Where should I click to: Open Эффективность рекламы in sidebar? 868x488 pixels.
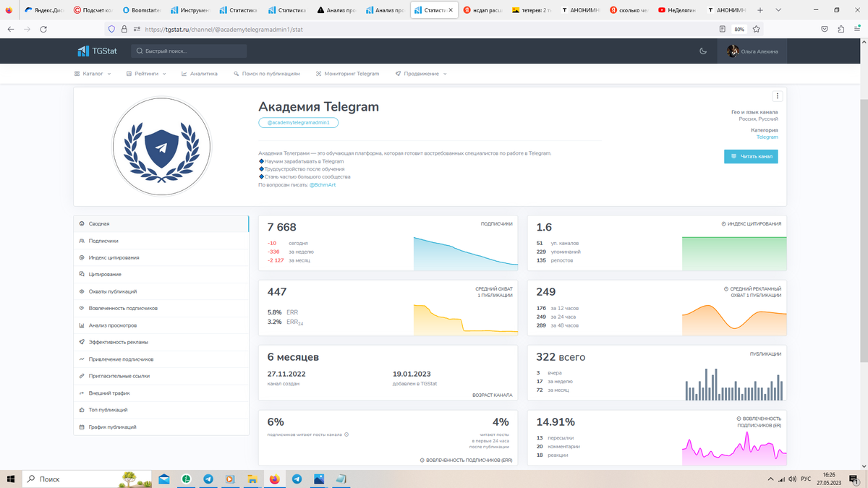pyautogui.click(x=161, y=342)
